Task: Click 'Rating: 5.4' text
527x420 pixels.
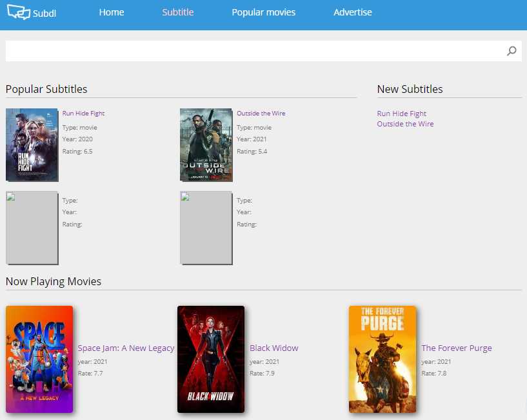Action: 252,152
